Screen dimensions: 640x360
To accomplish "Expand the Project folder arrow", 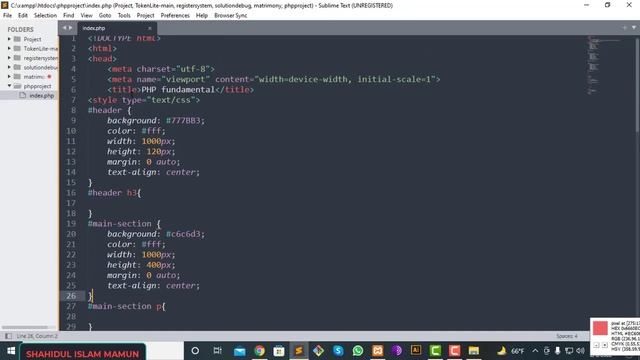I will [x=9, y=39].
